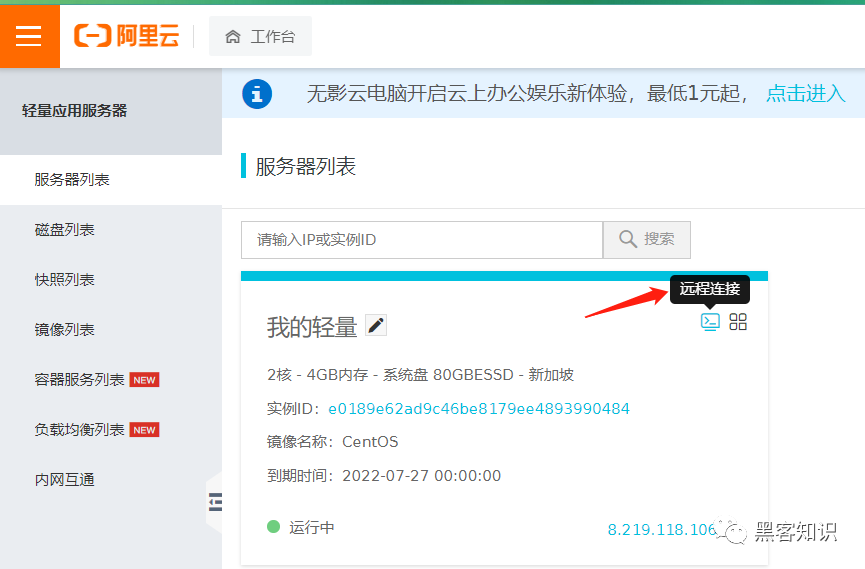This screenshot has height=569, width=865.
Task: Click NEW badge beside 容器服务列表
Action: coord(145,380)
